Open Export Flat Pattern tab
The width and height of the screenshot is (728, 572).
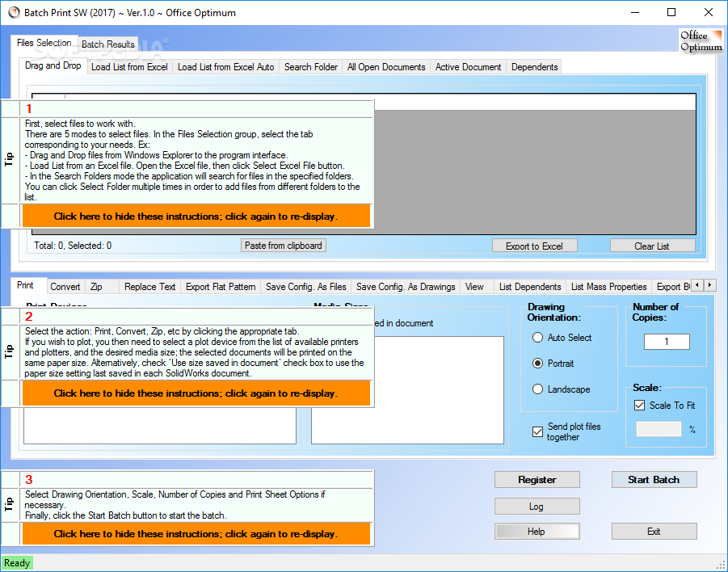point(221,287)
